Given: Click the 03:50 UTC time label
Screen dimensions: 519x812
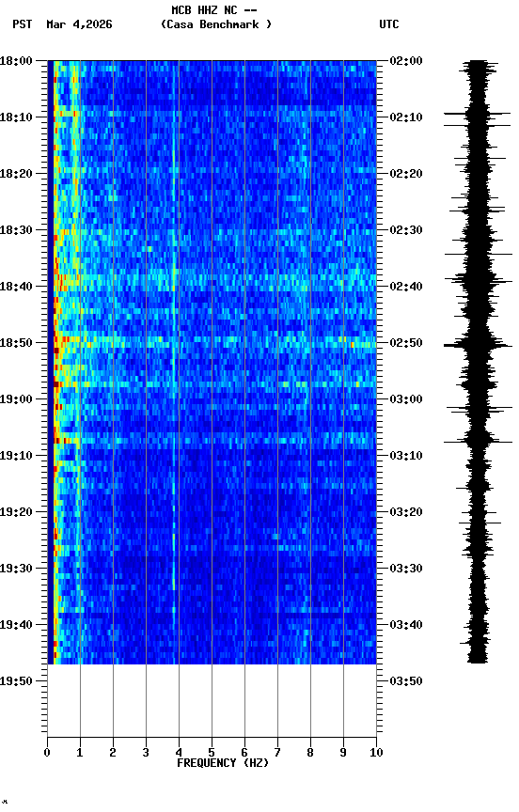Looking at the screenshot, I should (406, 681).
